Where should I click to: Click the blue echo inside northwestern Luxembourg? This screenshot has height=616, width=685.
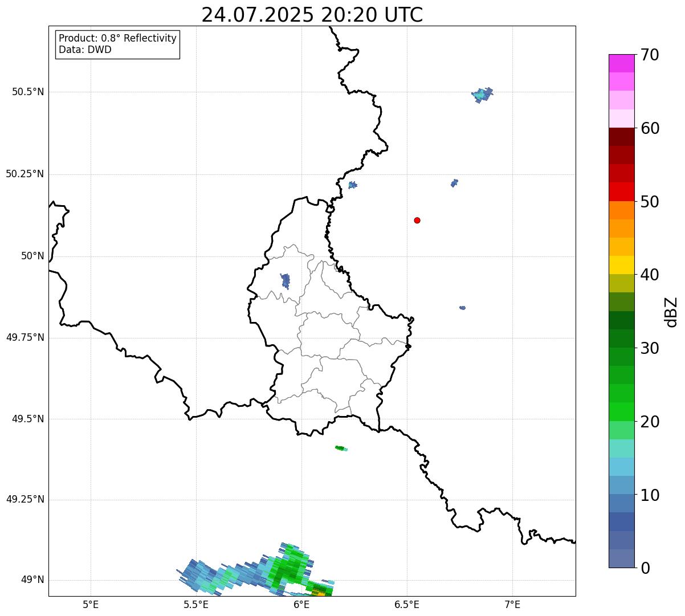pos(286,281)
